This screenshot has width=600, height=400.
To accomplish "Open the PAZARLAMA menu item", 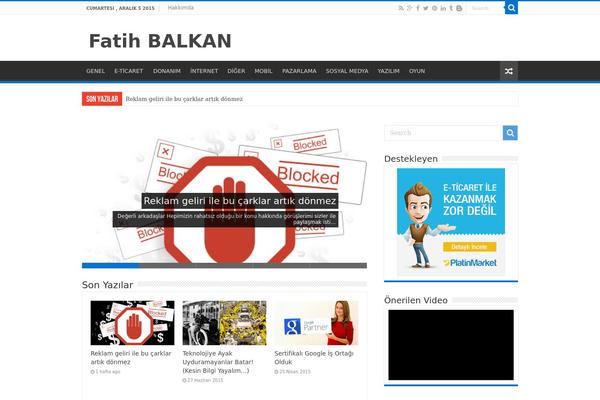I will pyautogui.click(x=299, y=71).
